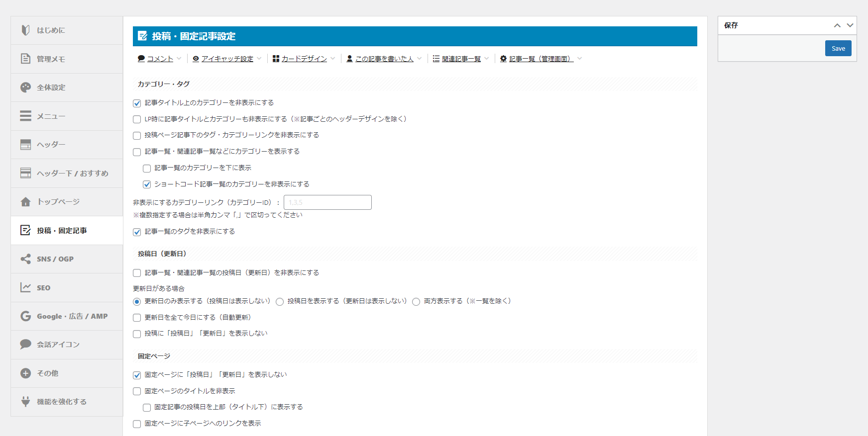Move 保存 panel down with arrow

(850, 25)
